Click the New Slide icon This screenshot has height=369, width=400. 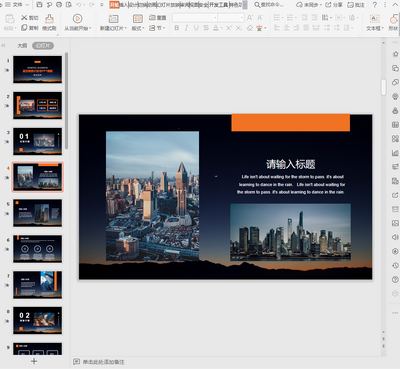click(113, 19)
